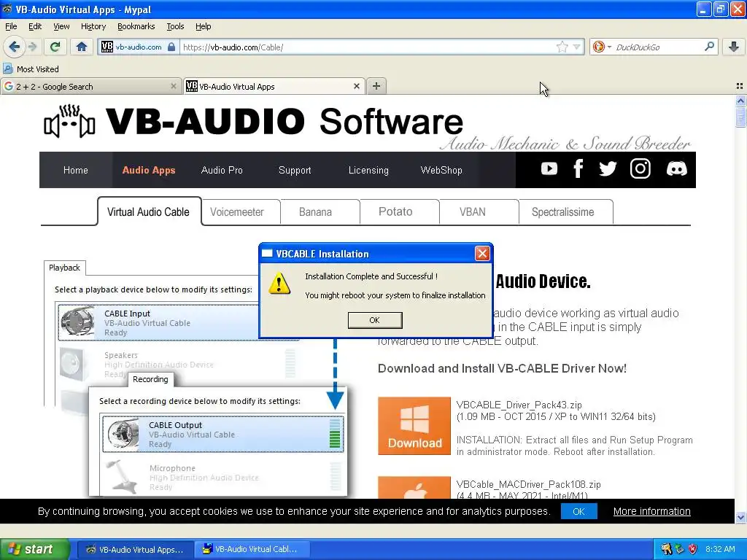The width and height of the screenshot is (747, 560).
Task: Open a new tab with plus button
Action: pyautogui.click(x=376, y=86)
